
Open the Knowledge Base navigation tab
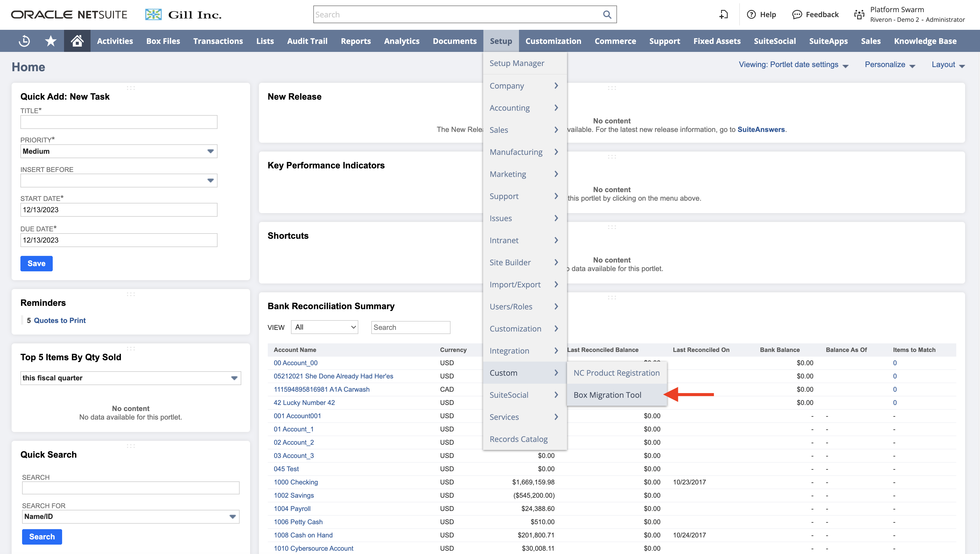coord(925,41)
